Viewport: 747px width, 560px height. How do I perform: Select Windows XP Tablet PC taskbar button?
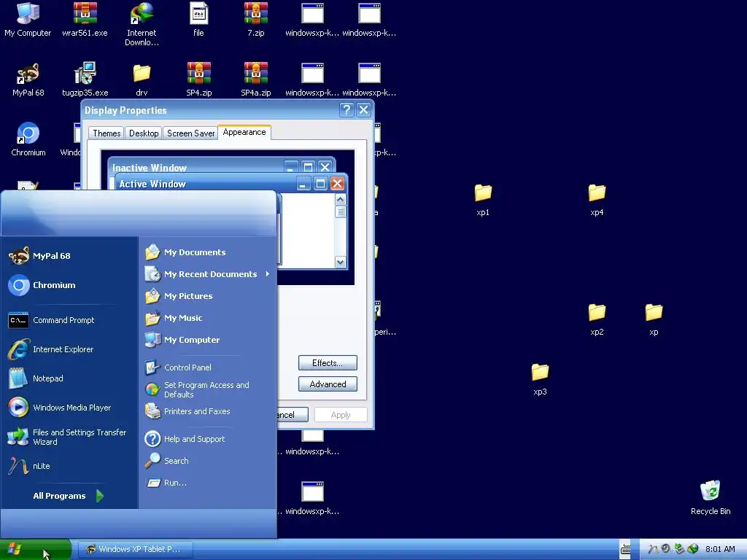[135, 549]
